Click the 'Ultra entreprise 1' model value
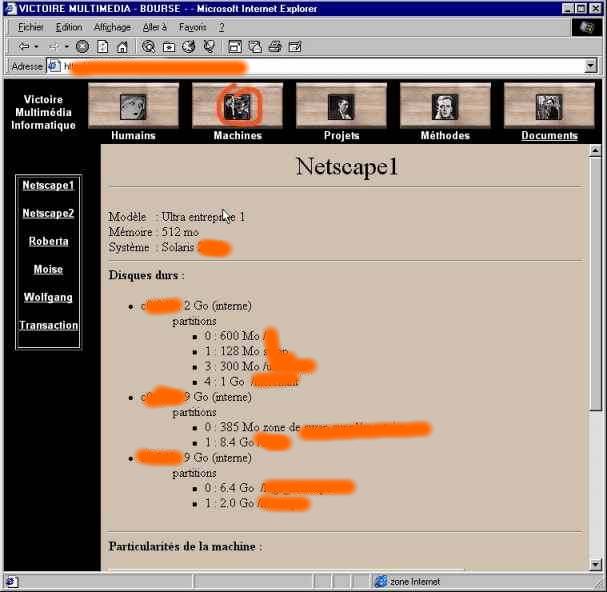Screen dimensions: 607x592 203,217
